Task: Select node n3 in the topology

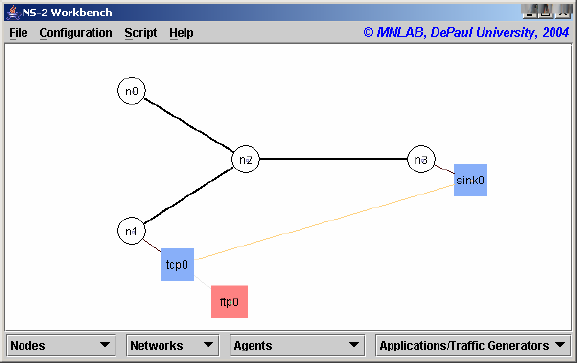Action: pyautogui.click(x=421, y=159)
